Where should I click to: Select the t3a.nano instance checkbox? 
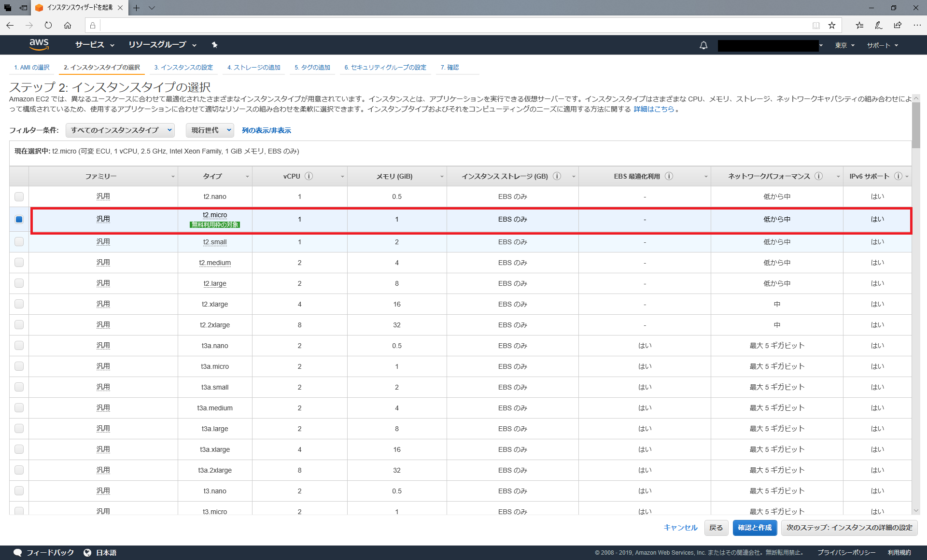coord(19,345)
